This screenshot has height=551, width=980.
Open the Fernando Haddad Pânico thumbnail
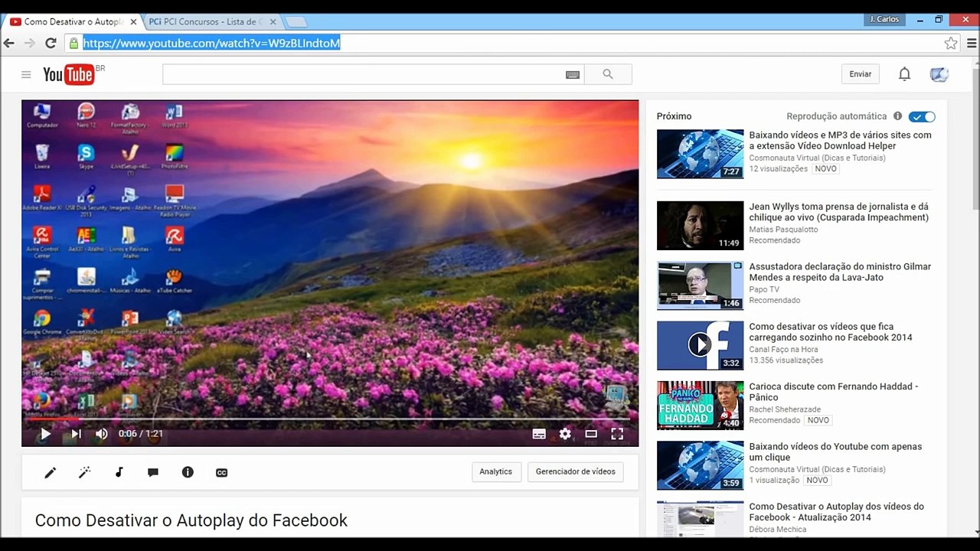[x=700, y=406]
